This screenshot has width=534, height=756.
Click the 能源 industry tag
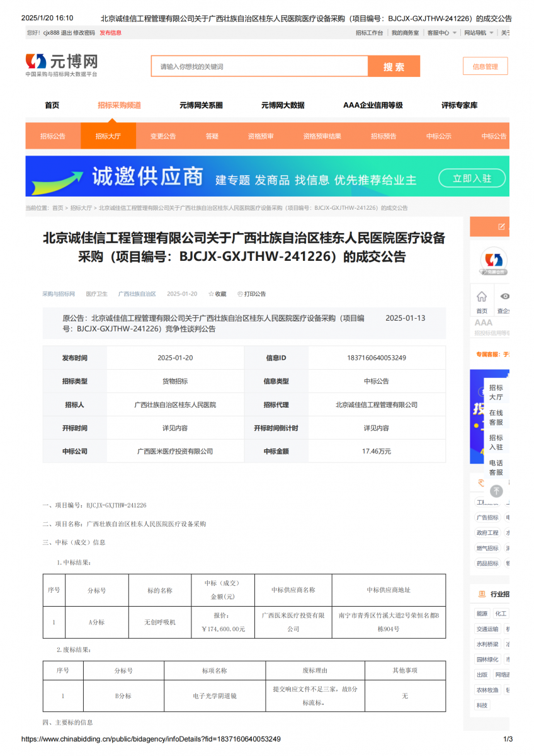pos(482,614)
